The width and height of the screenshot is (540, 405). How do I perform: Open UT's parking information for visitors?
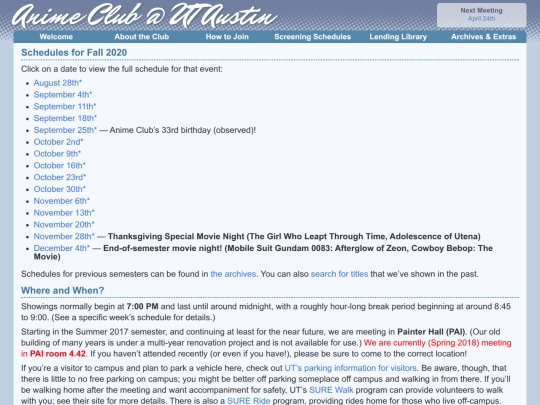click(351, 368)
